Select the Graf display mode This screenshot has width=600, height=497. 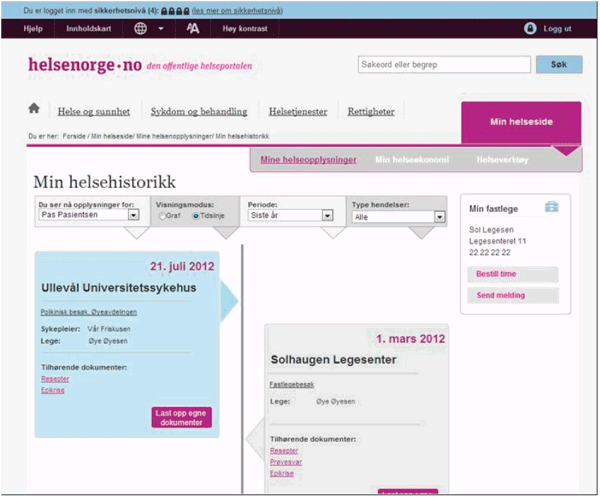click(162, 215)
